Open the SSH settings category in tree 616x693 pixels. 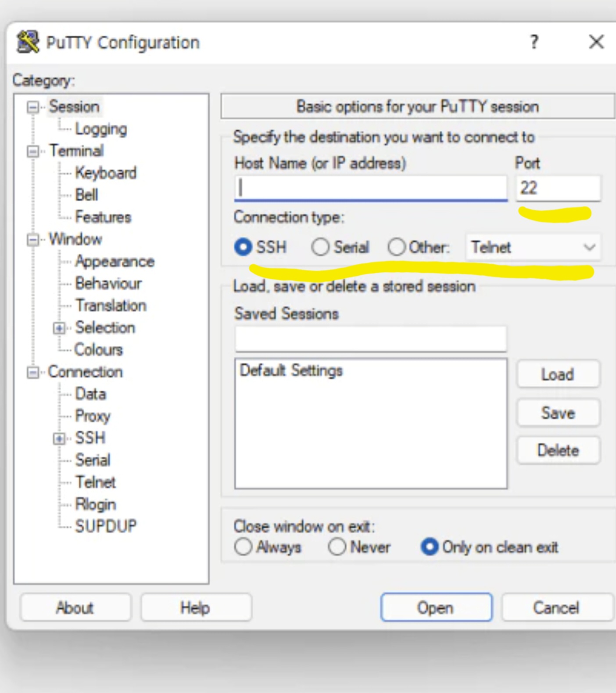tap(90, 438)
